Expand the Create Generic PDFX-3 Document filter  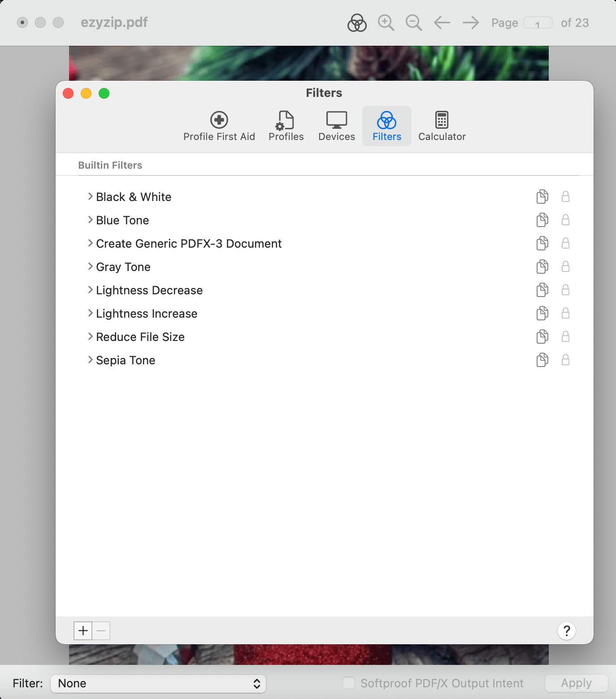coord(90,243)
